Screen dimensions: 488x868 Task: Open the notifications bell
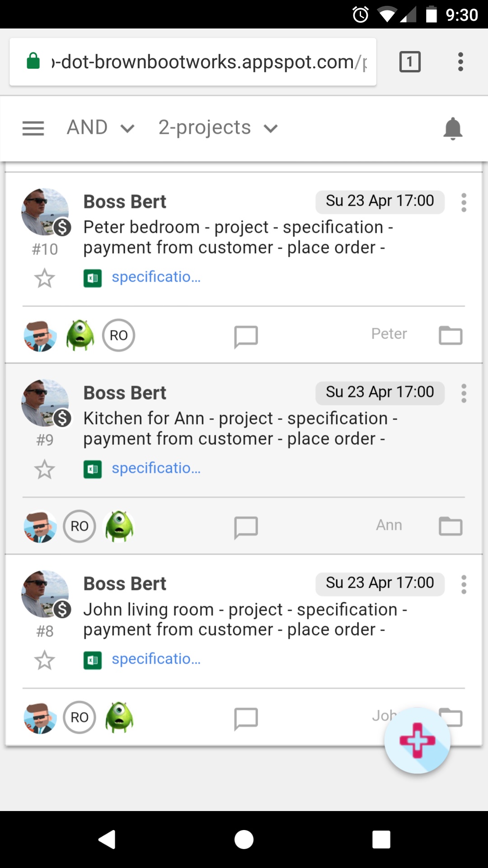pos(453,128)
